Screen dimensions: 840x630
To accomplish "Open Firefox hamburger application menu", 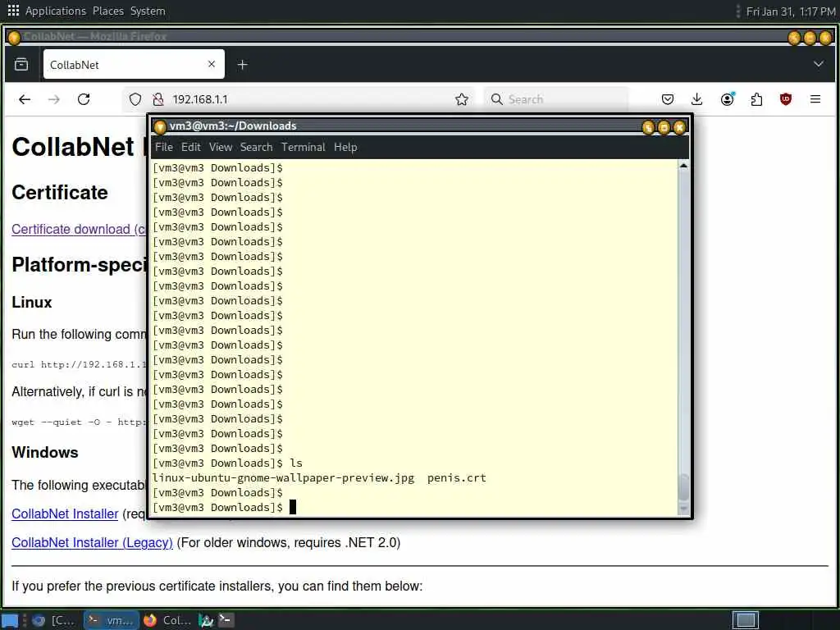I will point(815,99).
